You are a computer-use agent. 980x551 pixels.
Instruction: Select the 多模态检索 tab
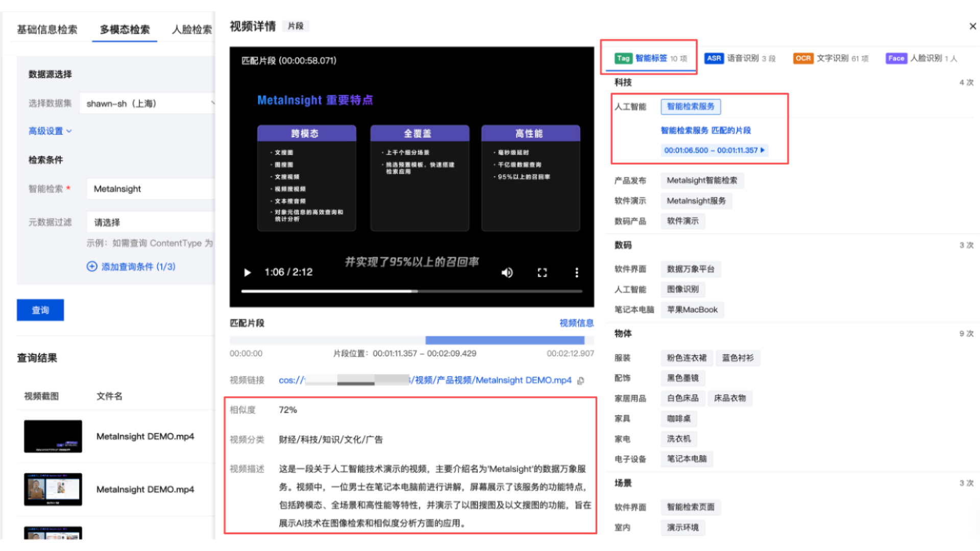[125, 30]
